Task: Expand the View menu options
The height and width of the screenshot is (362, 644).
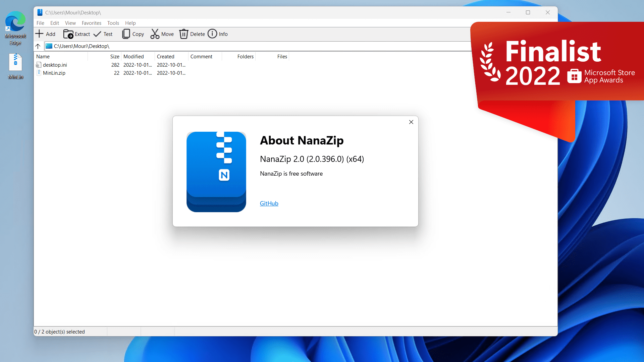Action: click(70, 23)
